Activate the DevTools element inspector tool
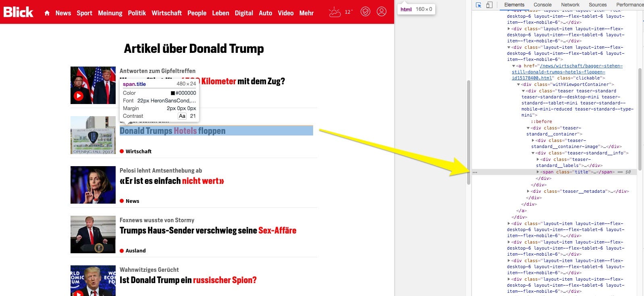Viewport: 644px width, 296px height. point(479,5)
